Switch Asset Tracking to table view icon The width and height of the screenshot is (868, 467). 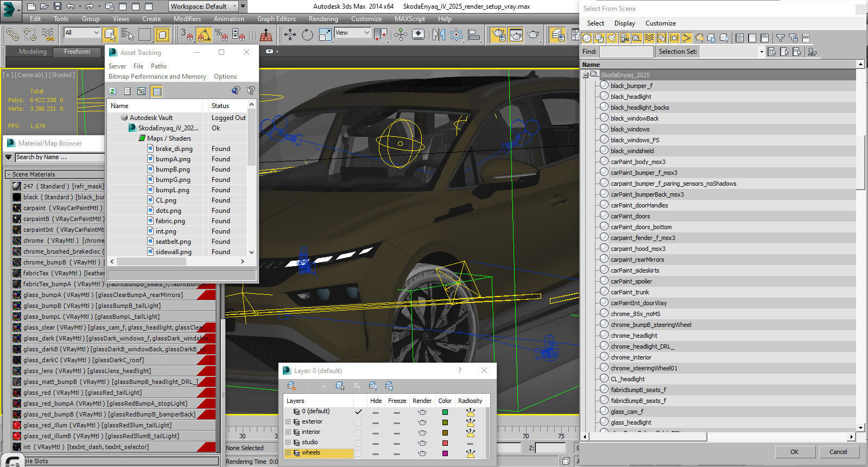[x=157, y=91]
